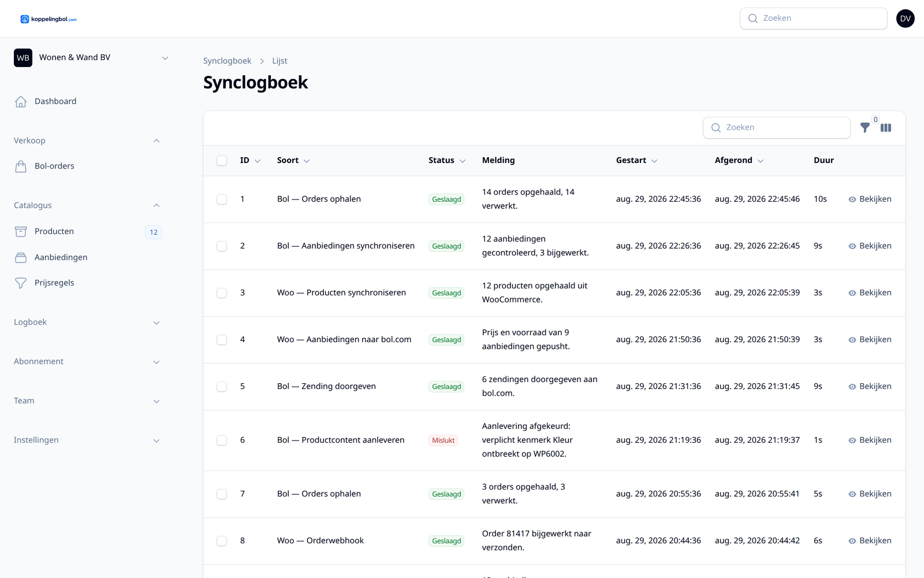Image resolution: width=924 pixels, height=578 pixels.
Task: Select the checkbox for row 3 Producten synchroniseren
Action: (x=222, y=293)
